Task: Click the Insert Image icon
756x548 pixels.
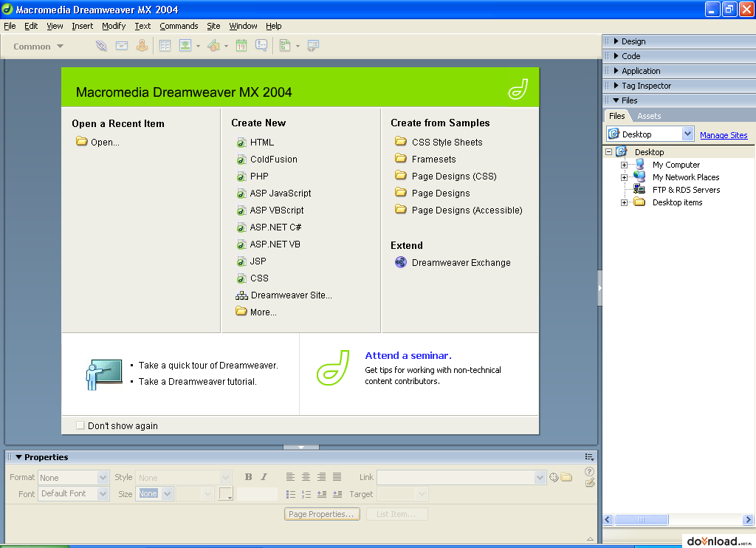Action: pyautogui.click(x=185, y=46)
